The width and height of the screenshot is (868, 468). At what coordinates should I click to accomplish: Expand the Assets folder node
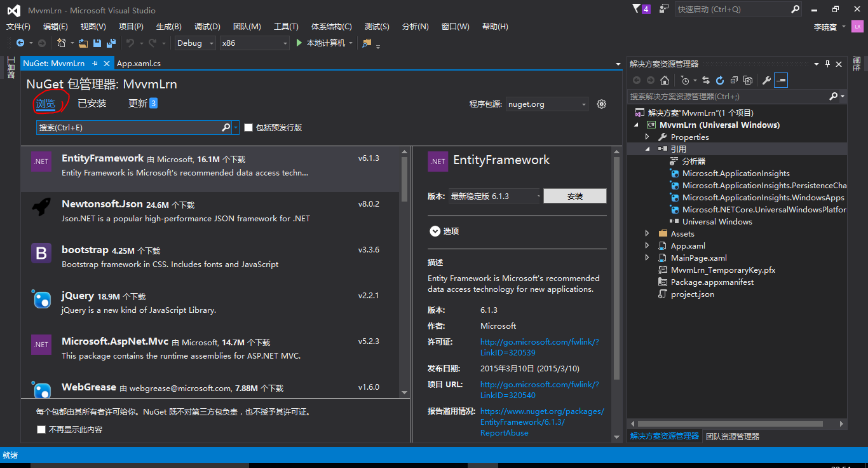(x=647, y=233)
